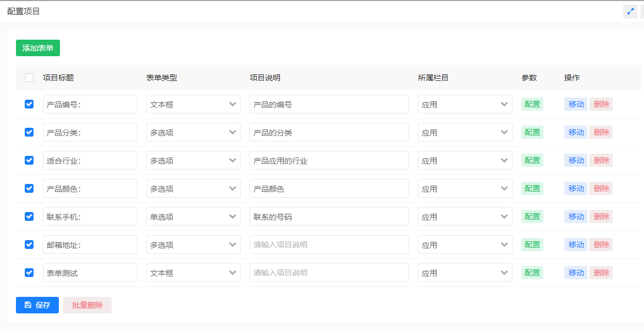The width and height of the screenshot is (644, 331).
Task: Click 配置 for the 产品编号 row
Action: [x=532, y=104]
